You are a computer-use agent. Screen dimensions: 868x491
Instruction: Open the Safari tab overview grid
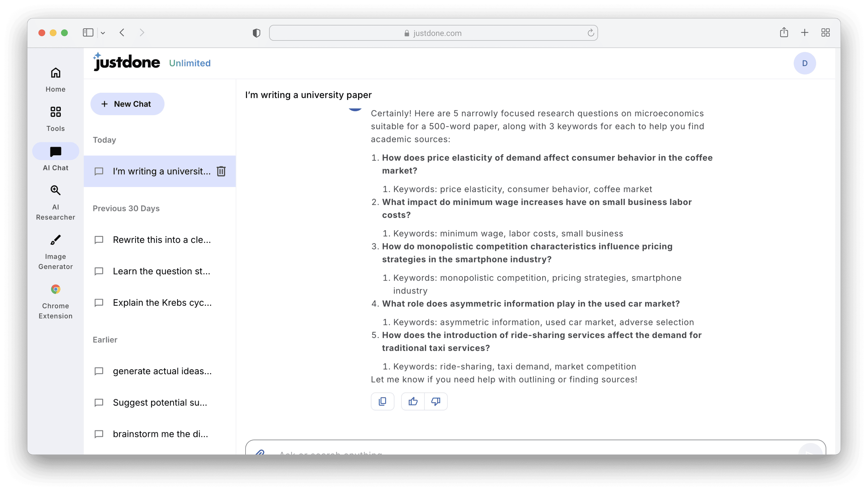pos(825,33)
